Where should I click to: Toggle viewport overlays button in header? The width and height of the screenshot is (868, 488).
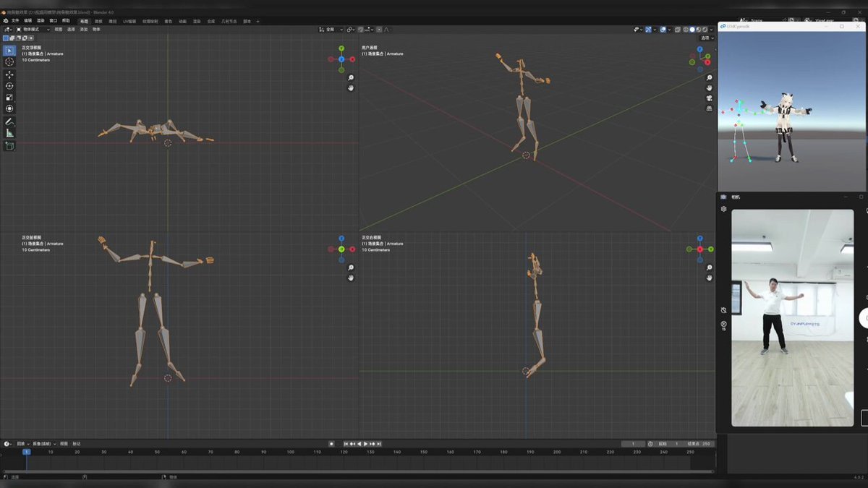[663, 30]
